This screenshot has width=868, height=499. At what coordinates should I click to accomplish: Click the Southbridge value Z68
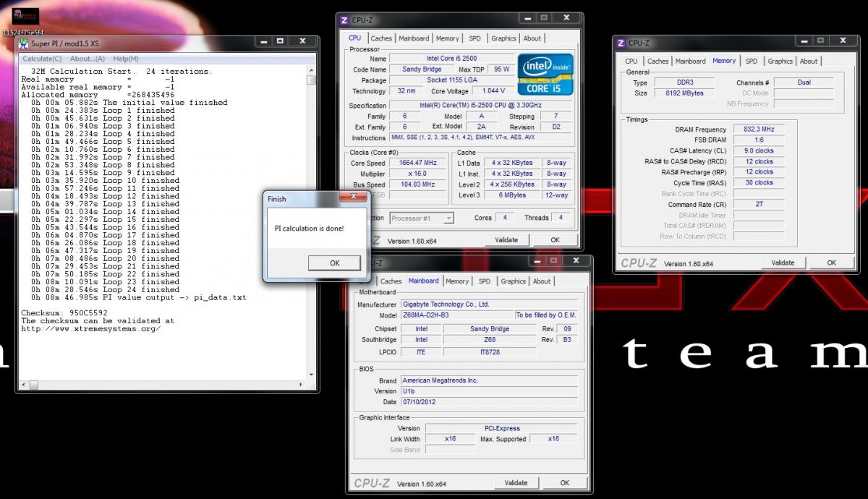490,339
